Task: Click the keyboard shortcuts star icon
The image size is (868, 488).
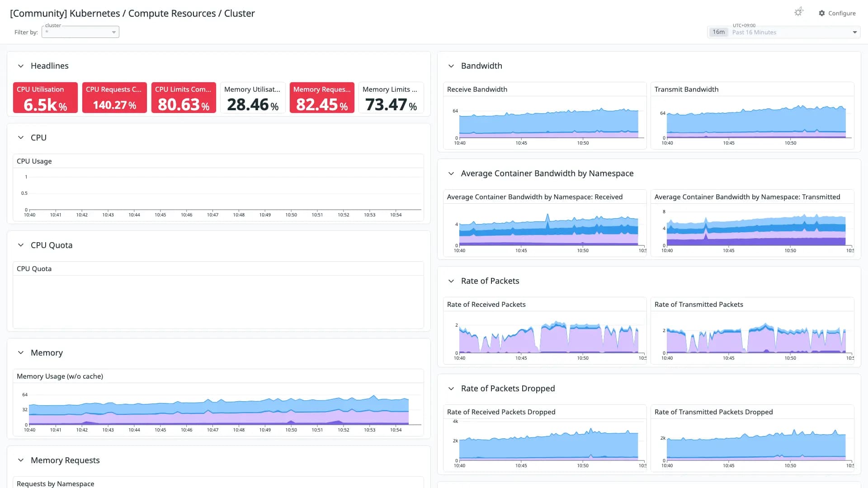Action: coord(799,12)
